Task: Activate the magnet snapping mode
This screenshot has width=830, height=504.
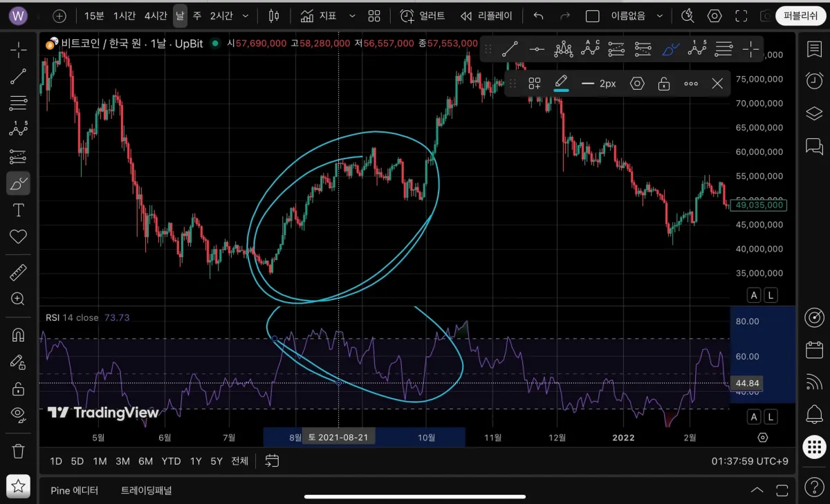Action: coord(18,335)
